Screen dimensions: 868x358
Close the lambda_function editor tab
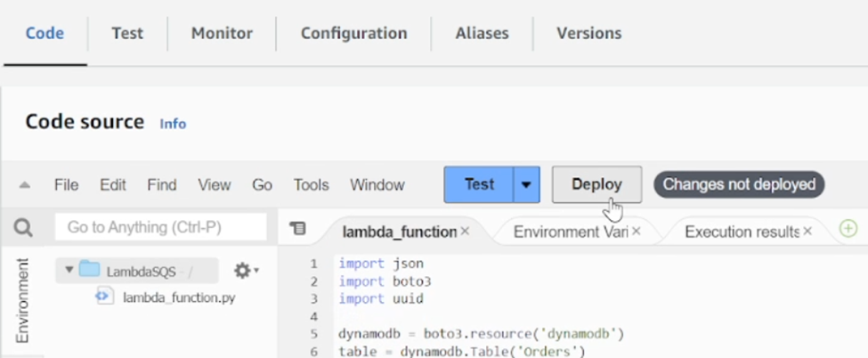tap(465, 231)
